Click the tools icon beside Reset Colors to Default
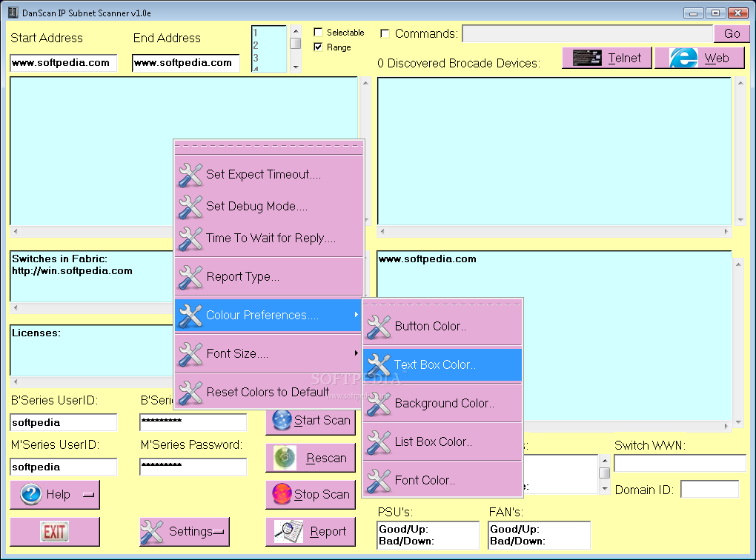The image size is (756, 560). point(190,393)
